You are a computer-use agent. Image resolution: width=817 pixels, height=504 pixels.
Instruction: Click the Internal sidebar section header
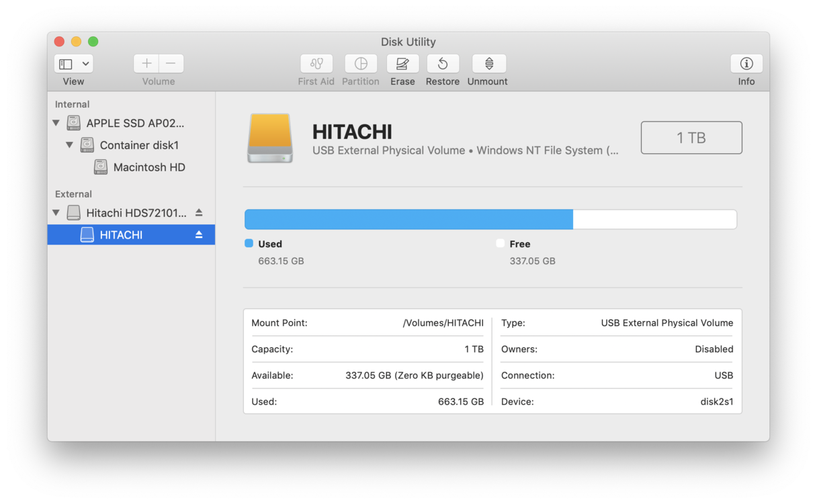click(x=72, y=104)
